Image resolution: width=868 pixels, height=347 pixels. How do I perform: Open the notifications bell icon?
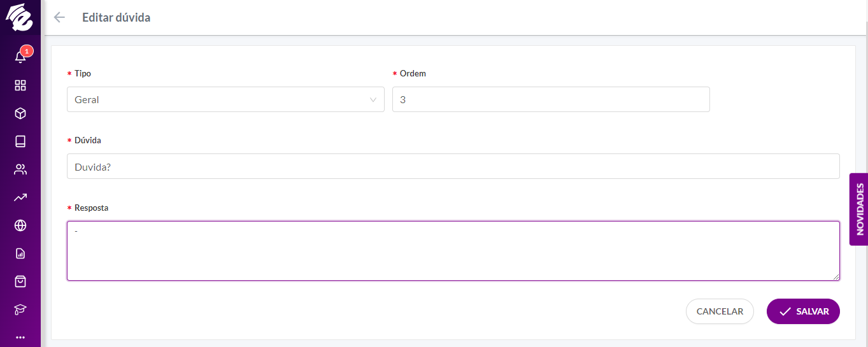pos(20,57)
